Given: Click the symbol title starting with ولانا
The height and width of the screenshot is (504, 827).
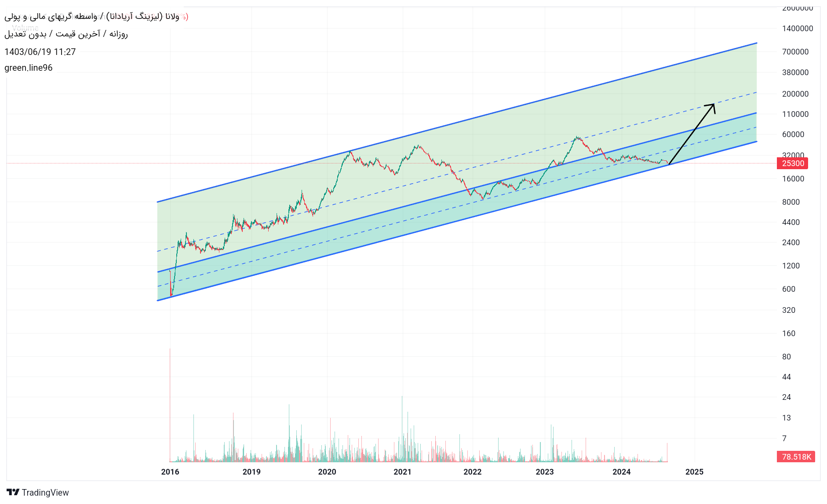Looking at the screenshot, I should click(92, 17).
